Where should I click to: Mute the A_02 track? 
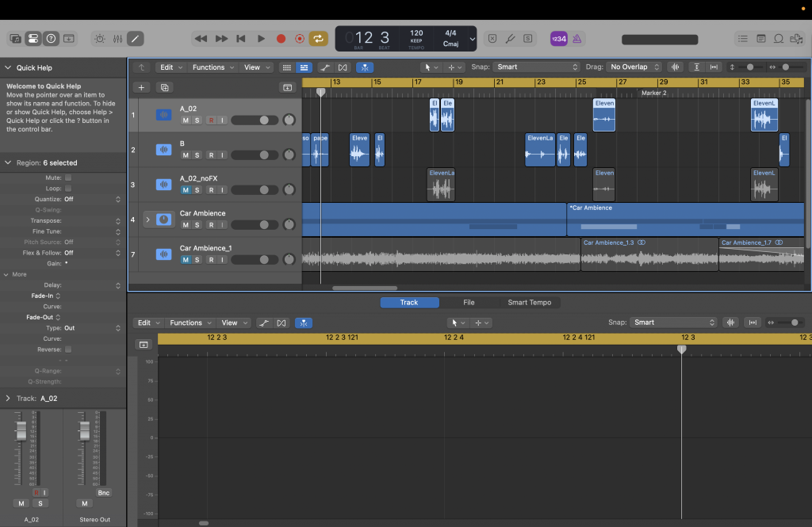click(x=186, y=120)
